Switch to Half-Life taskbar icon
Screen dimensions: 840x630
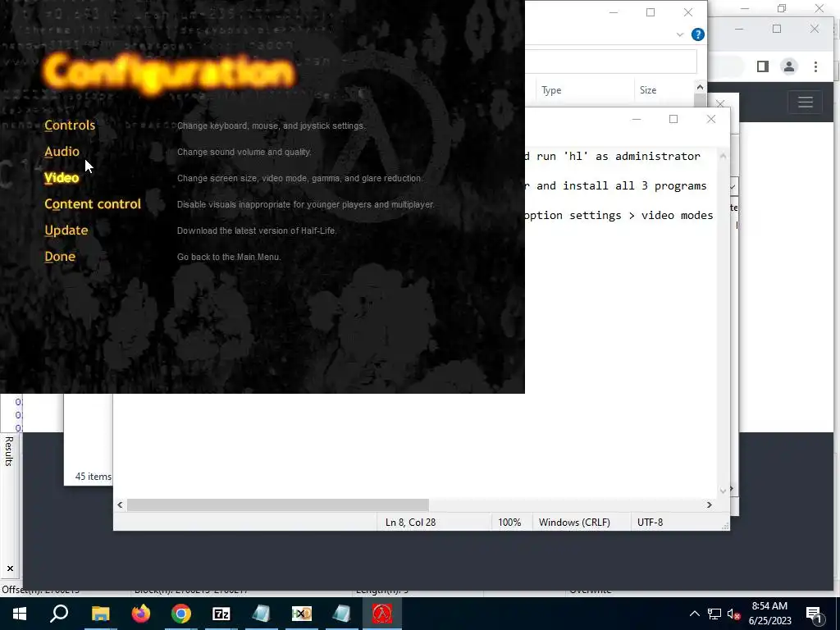point(382,614)
